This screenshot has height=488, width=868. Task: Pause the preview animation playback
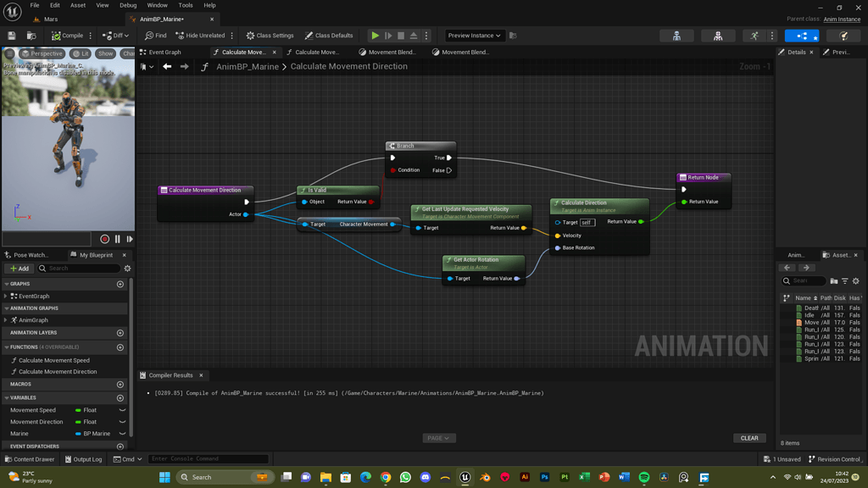(117, 239)
